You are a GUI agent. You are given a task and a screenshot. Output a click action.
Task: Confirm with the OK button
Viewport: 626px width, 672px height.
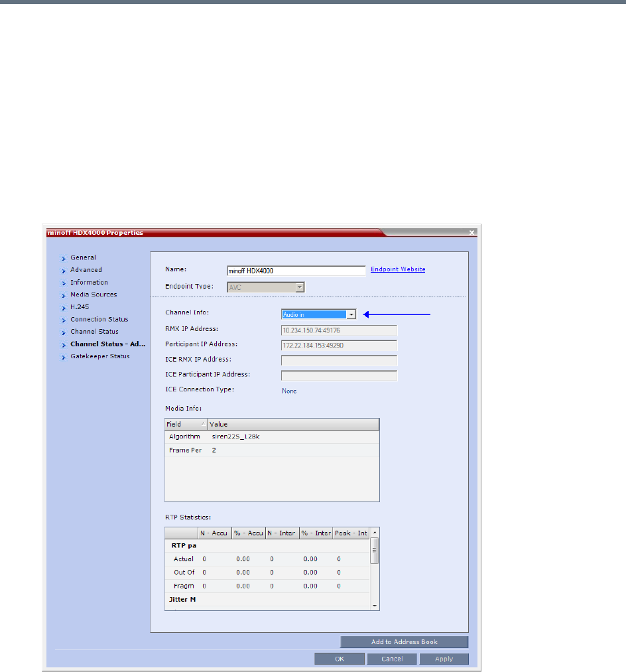click(x=340, y=659)
